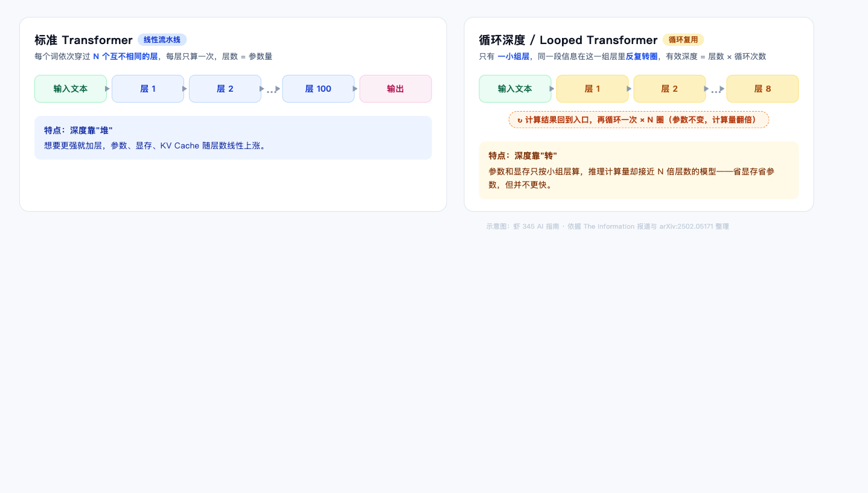Select the blue "层 1" box in the 标准 Transformer card
868x493 pixels.
148,89
